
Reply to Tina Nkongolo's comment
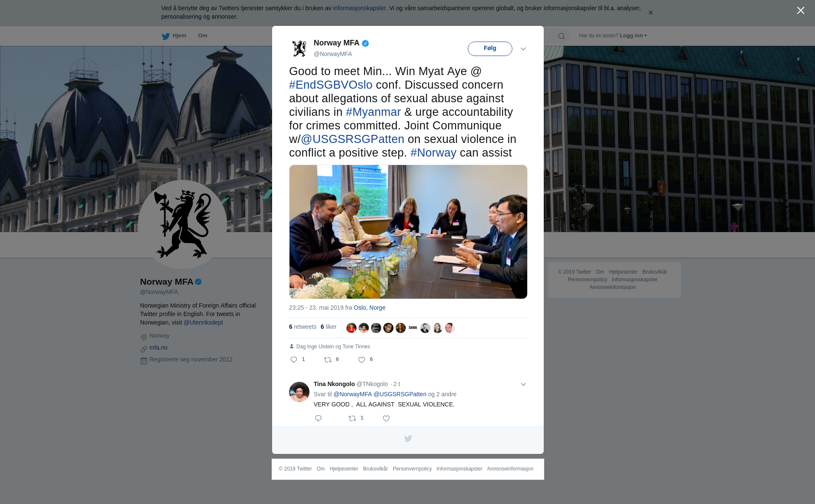[x=318, y=418]
